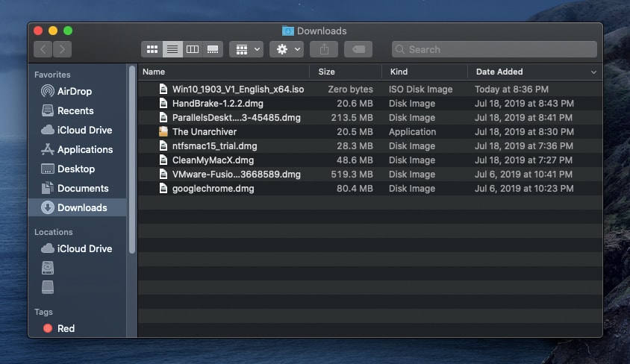This screenshot has height=364, width=630.
Task: Open the Action gear menu
Action: [x=286, y=49]
